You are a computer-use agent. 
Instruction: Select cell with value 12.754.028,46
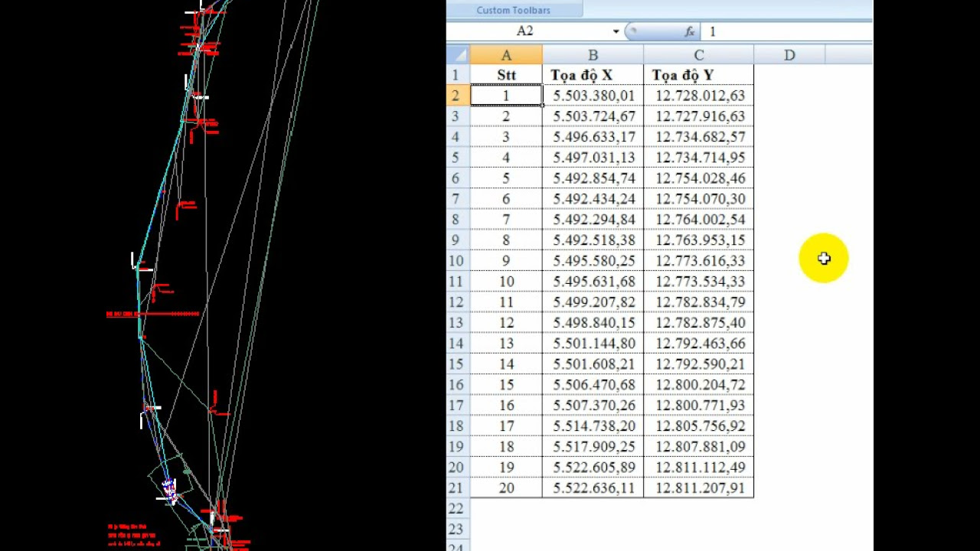pyautogui.click(x=698, y=178)
